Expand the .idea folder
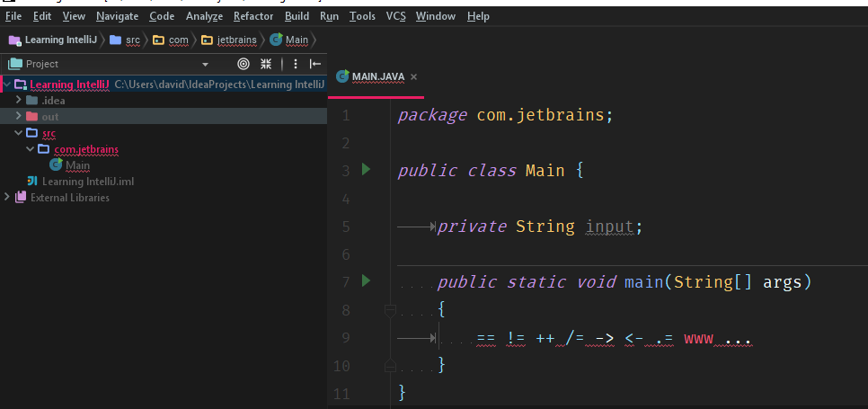This screenshot has width=868, height=409. pos(18,100)
